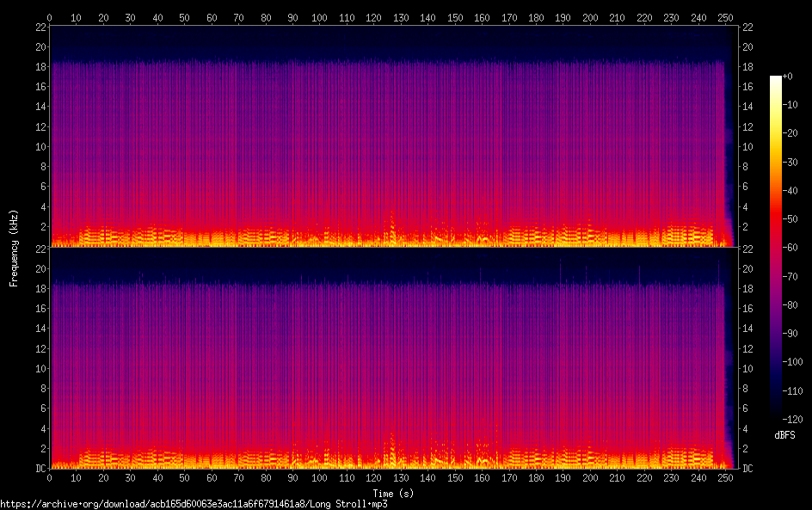
Task: Click the upper channel spectrogram at its center
Action: (391, 136)
